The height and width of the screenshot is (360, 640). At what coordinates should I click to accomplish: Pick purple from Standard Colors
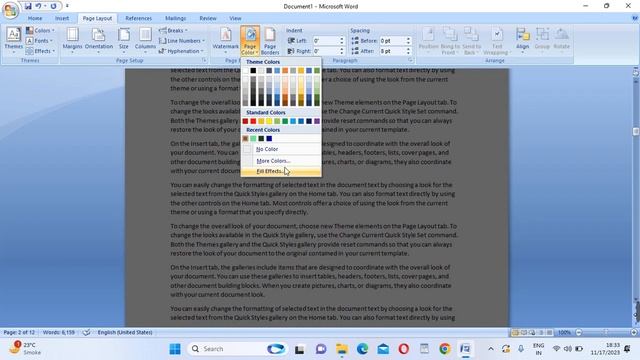[x=317, y=121]
